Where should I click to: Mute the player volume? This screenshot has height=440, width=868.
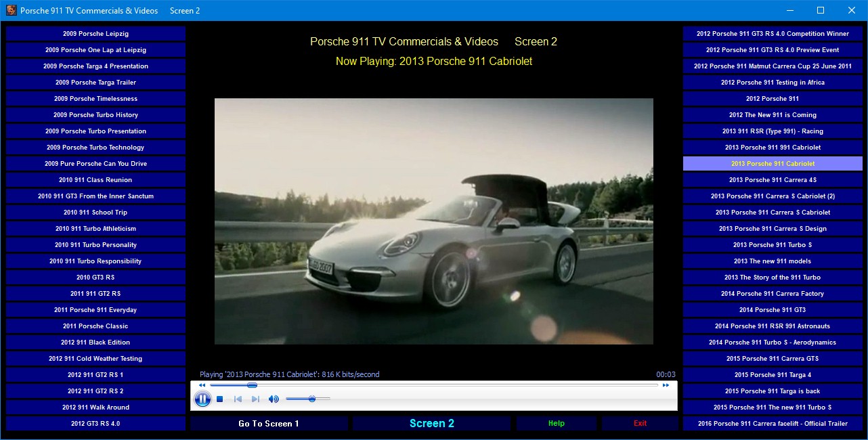[x=274, y=399]
